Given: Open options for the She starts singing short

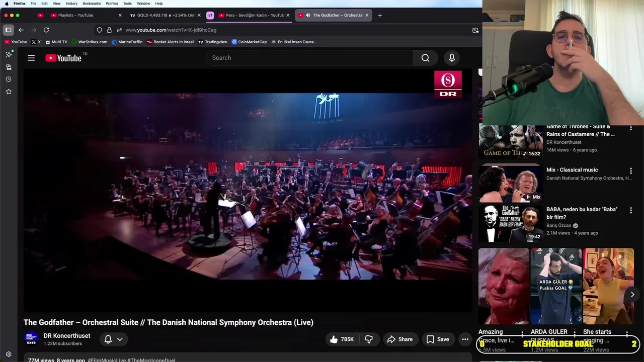Looking at the screenshot, I should coord(627,334).
